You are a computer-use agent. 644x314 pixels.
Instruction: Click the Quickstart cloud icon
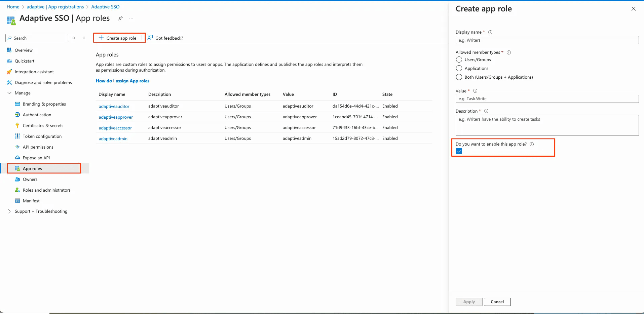[x=9, y=61]
